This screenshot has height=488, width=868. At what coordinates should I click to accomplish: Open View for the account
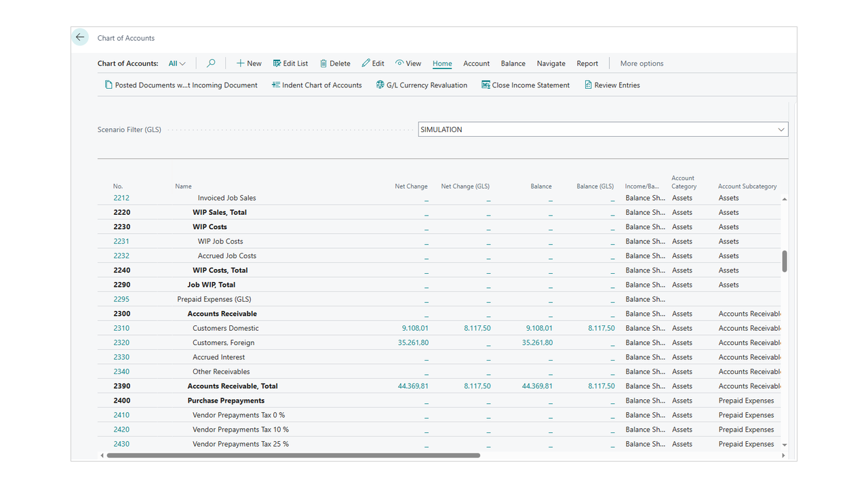408,63
